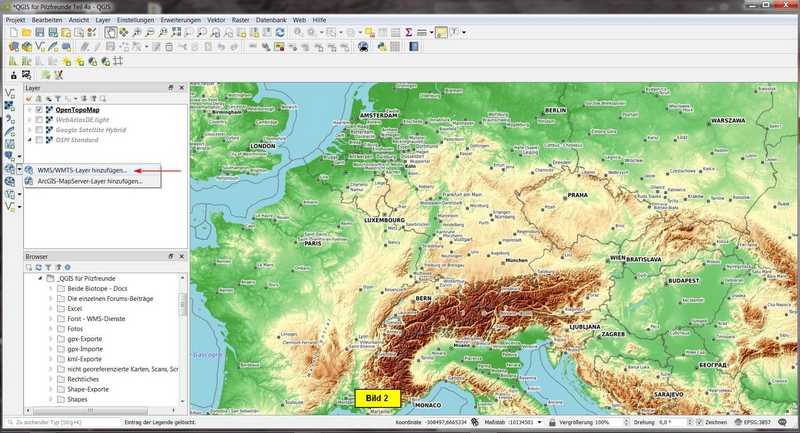Close the Layer panel
The image size is (800, 433).
(x=182, y=88)
